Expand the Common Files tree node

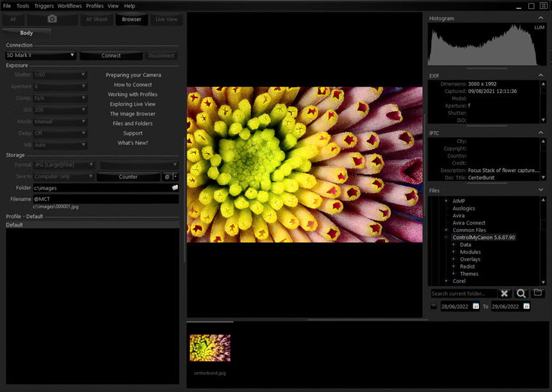click(x=446, y=230)
